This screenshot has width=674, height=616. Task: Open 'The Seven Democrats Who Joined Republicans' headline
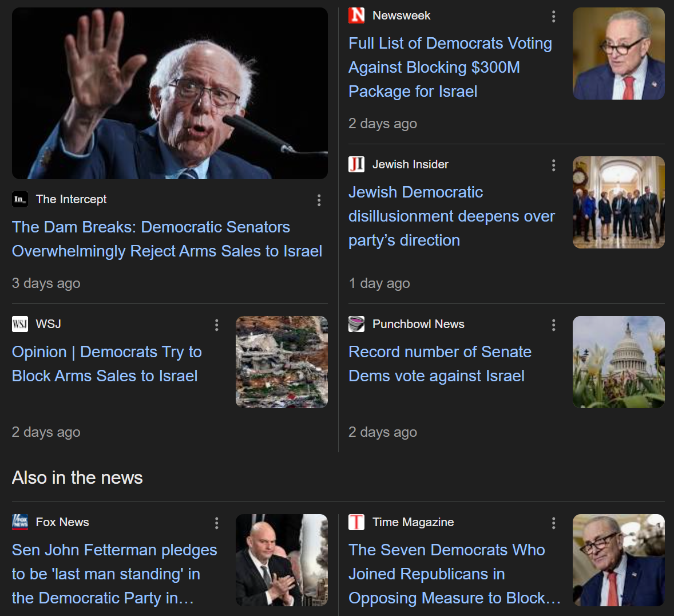point(454,574)
